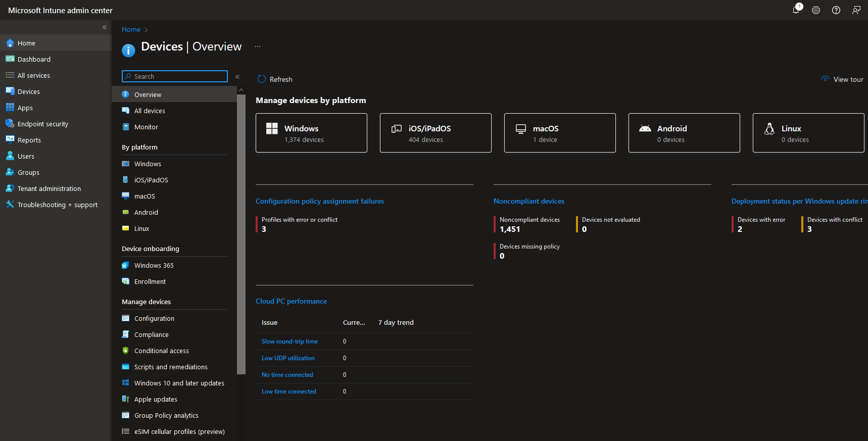Click the Apple updates icon
Screen dimensions: 868x441
(x=126, y=399)
